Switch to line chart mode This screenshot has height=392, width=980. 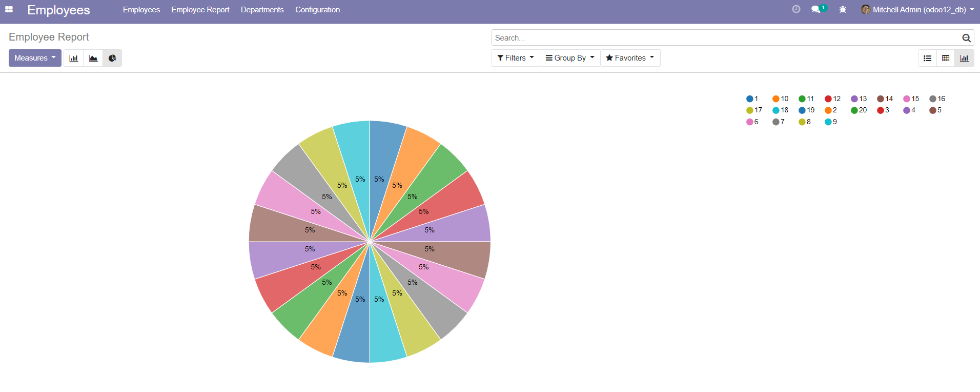(x=93, y=58)
